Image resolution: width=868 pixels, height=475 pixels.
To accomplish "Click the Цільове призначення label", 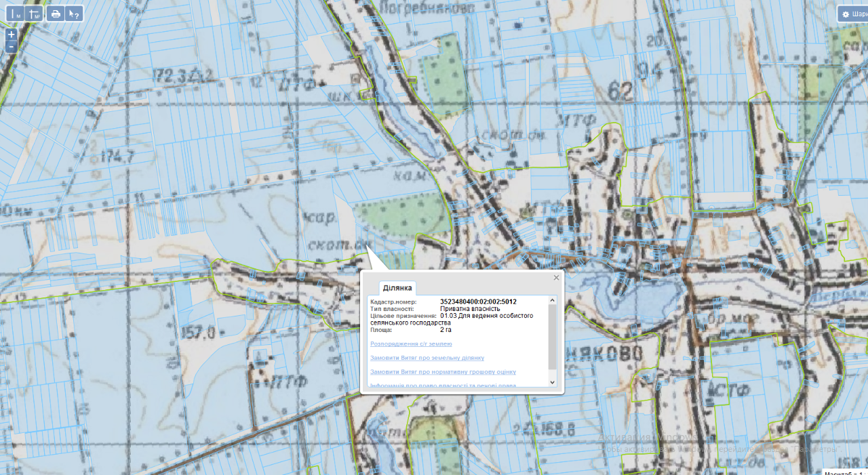I will [403, 316].
